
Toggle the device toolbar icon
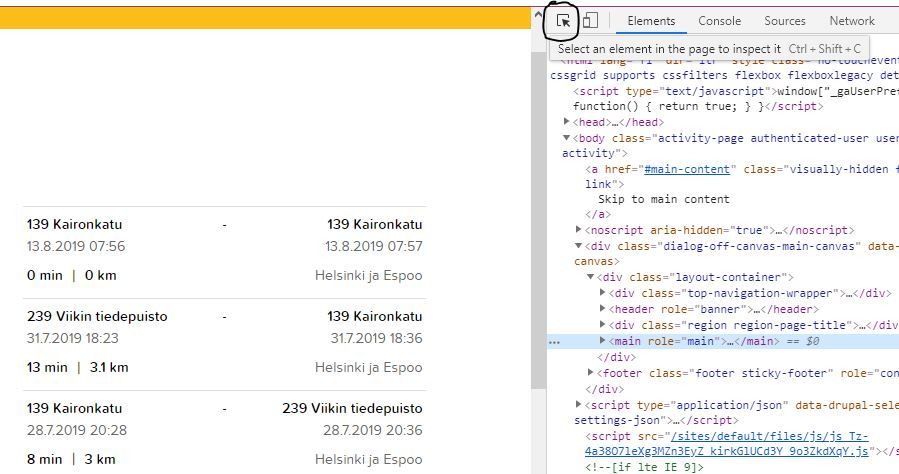590,21
